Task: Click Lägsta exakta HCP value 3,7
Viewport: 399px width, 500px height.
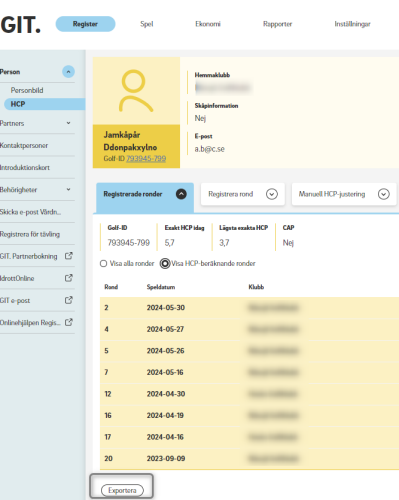Action: 224,243
